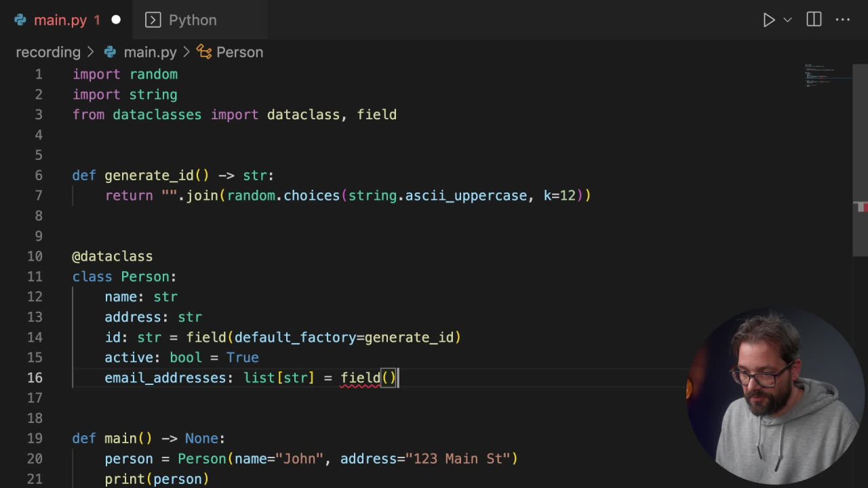The height and width of the screenshot is (488, 868).
Task: Switch to the Python terminal tab
Action: 192,20
